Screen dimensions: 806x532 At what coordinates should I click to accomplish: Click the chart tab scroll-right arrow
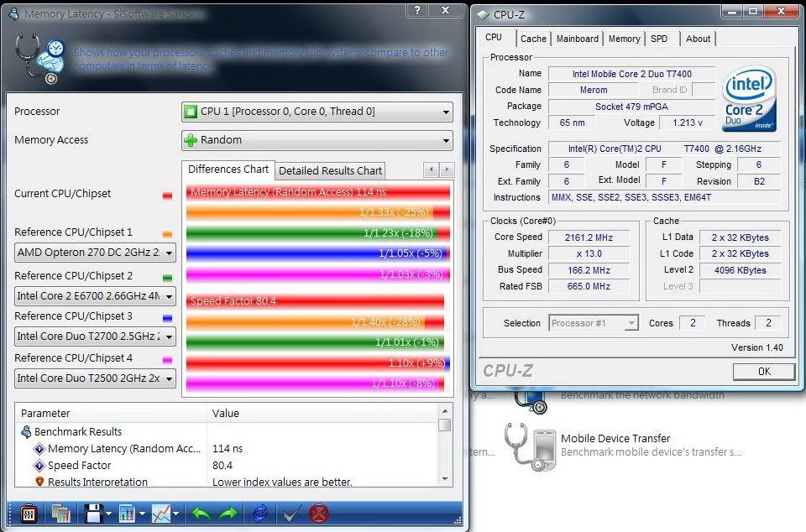pos(447,170)
